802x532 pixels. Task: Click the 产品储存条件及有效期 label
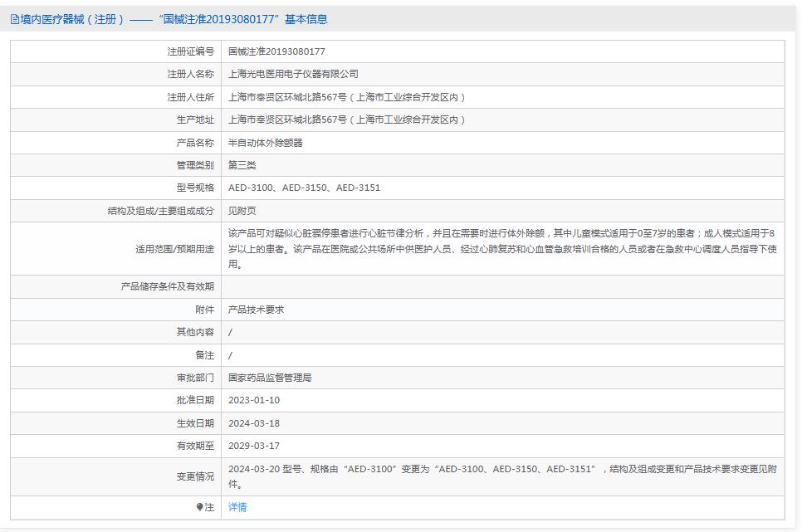168,286
